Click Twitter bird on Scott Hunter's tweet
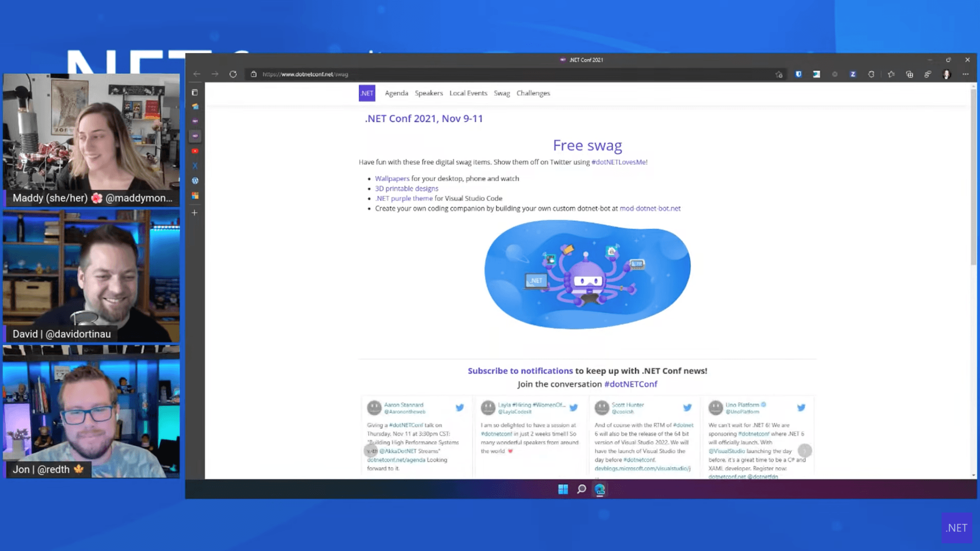 687,408
